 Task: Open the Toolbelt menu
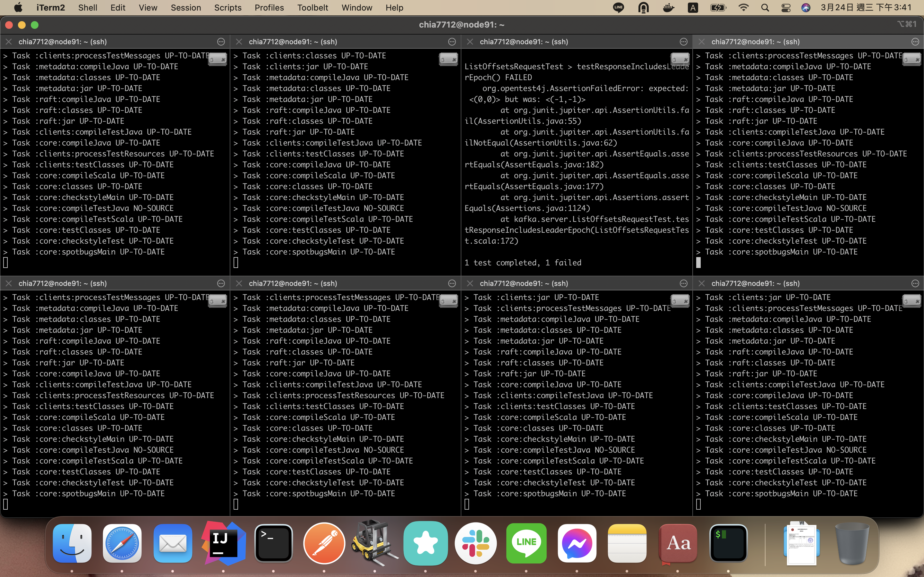click(312, 8)
